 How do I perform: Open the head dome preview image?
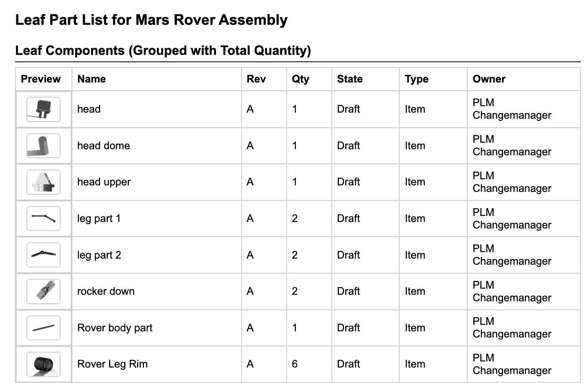coord(44,146)
